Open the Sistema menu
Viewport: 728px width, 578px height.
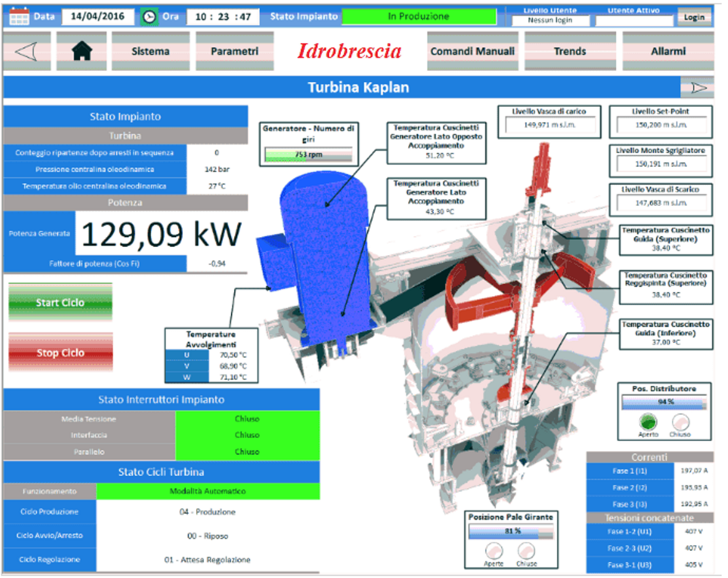click(150, 52)
